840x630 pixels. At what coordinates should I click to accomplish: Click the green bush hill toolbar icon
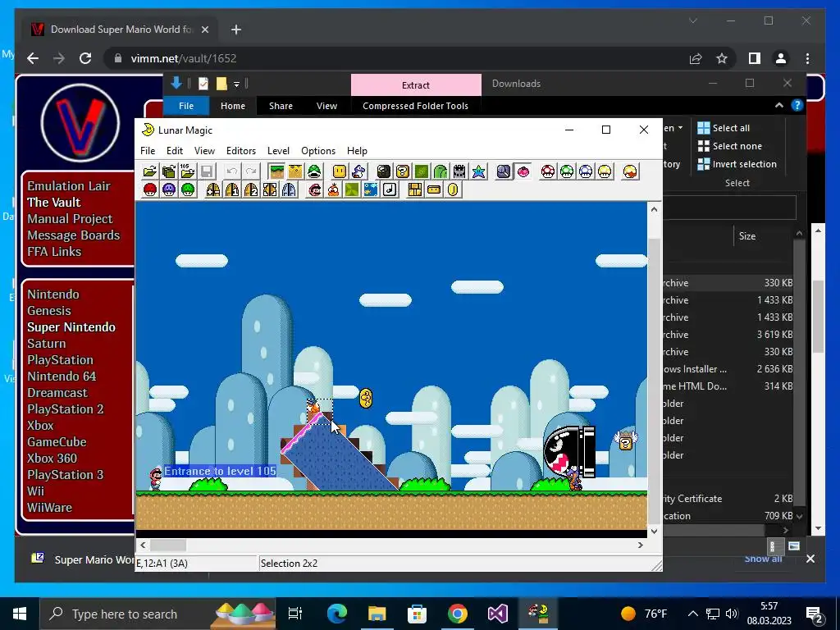(x=441, y=171)
